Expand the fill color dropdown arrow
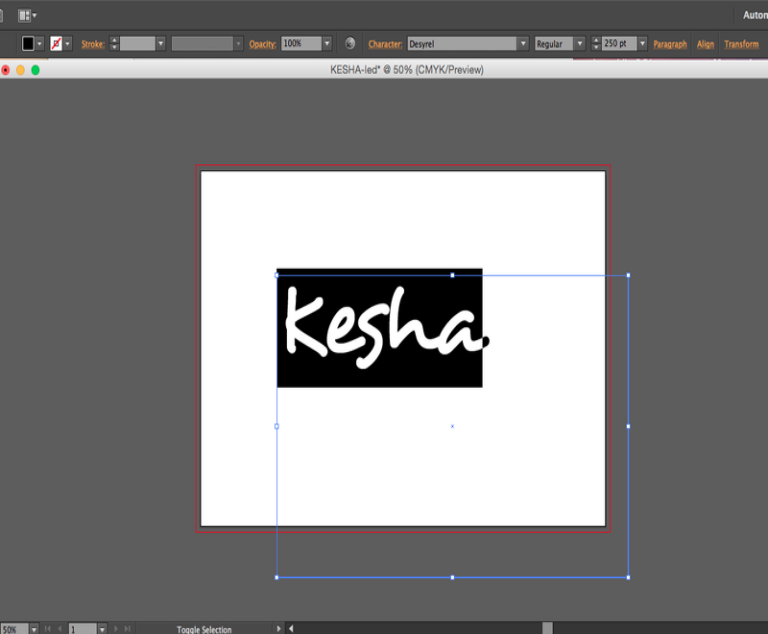 (40, 44)
